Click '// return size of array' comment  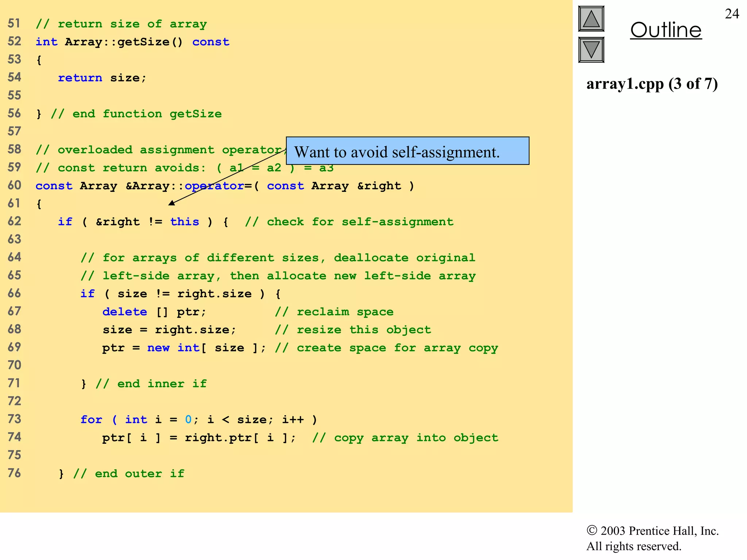[121, 24]
